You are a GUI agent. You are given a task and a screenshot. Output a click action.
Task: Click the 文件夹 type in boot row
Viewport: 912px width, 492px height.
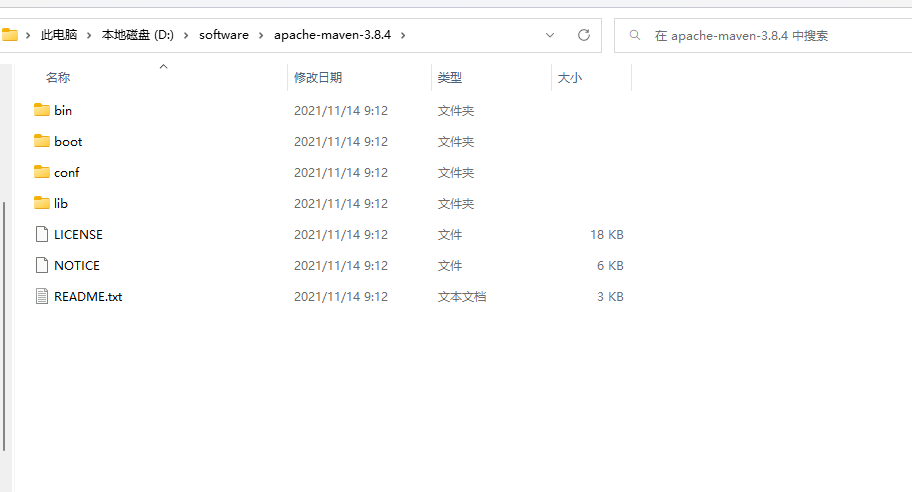tap(456, 141)
